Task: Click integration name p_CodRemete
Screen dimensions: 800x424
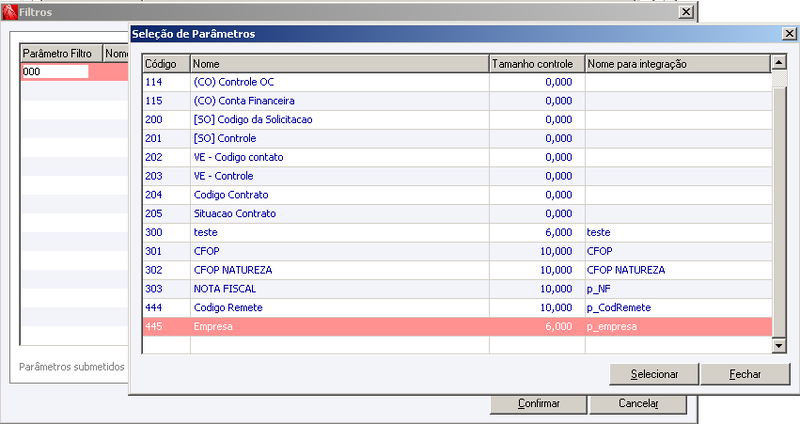Action: tap(678, 308)
